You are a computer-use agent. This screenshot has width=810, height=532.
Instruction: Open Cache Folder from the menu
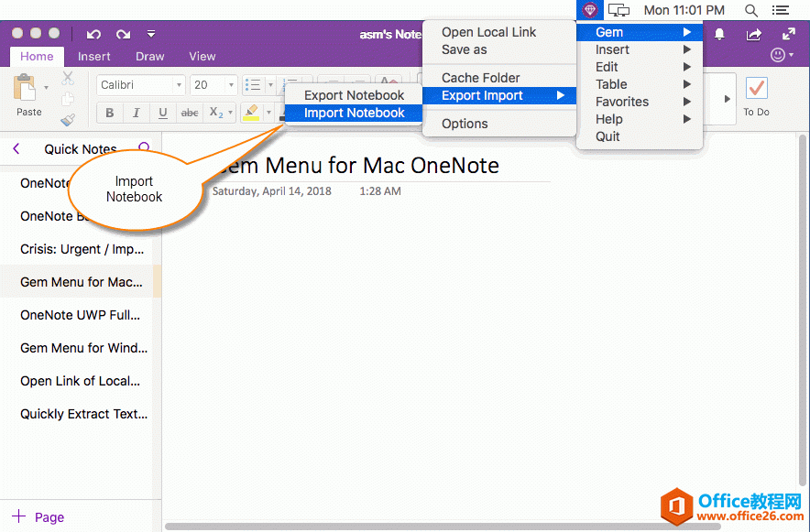click(499, 78)
